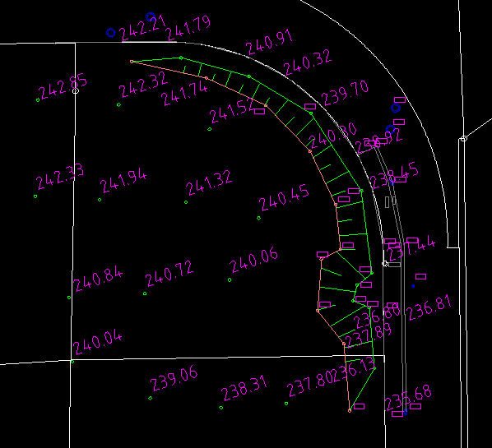Select the 235.68 elevation text
Viewport: 492px width, 448px height.
(x=409, y=398)
